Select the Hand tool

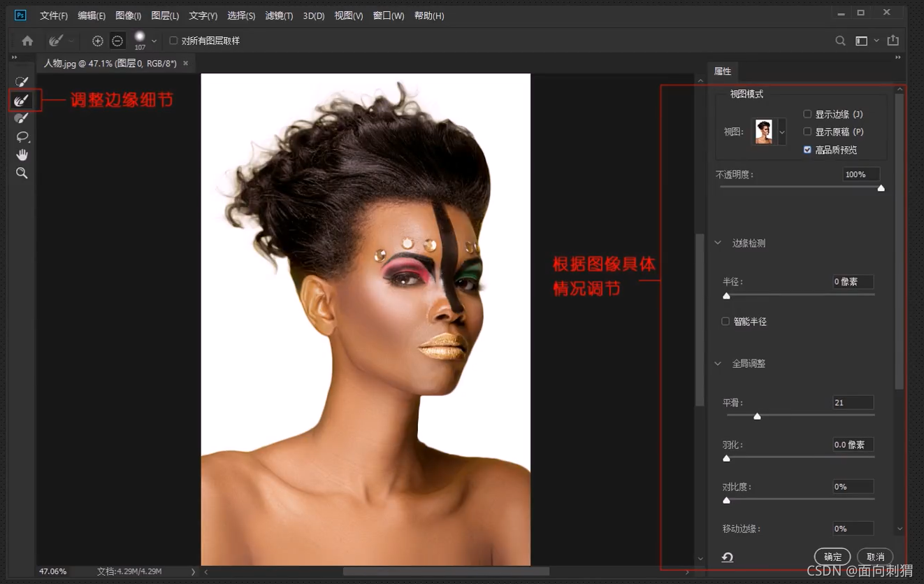click(22, 155)
